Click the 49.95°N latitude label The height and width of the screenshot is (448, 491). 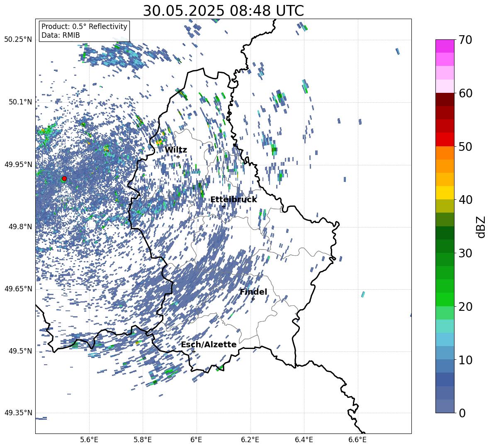[18, 164]
